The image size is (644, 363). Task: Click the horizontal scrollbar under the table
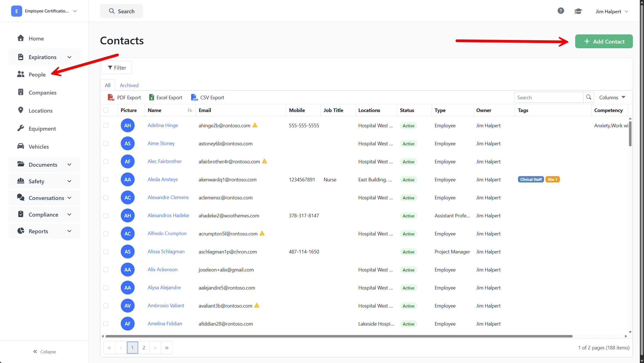tap(339, 336)
